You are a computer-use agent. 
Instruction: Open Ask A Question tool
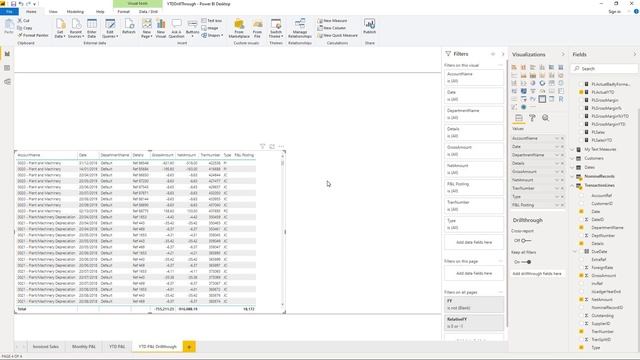pos(176,28)
